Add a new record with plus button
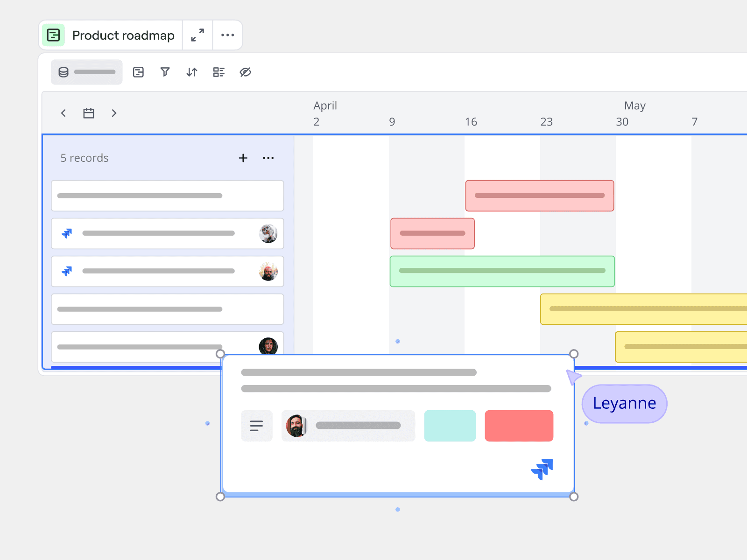The image size is (747, 560). coord(243,158)
